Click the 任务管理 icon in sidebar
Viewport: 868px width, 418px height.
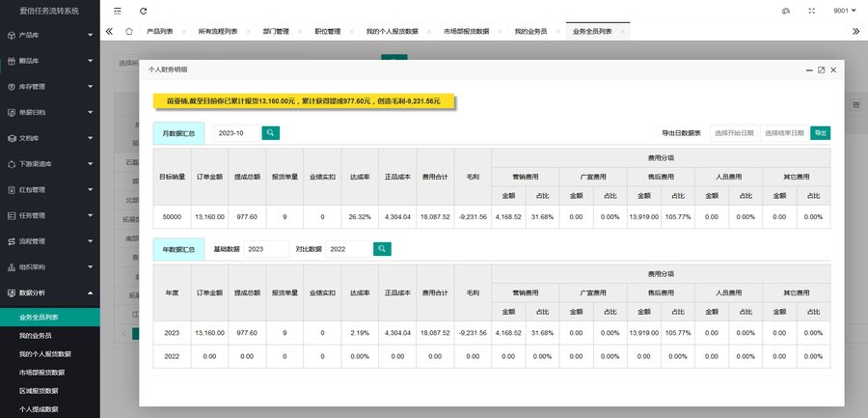click(x=12, y=215)
